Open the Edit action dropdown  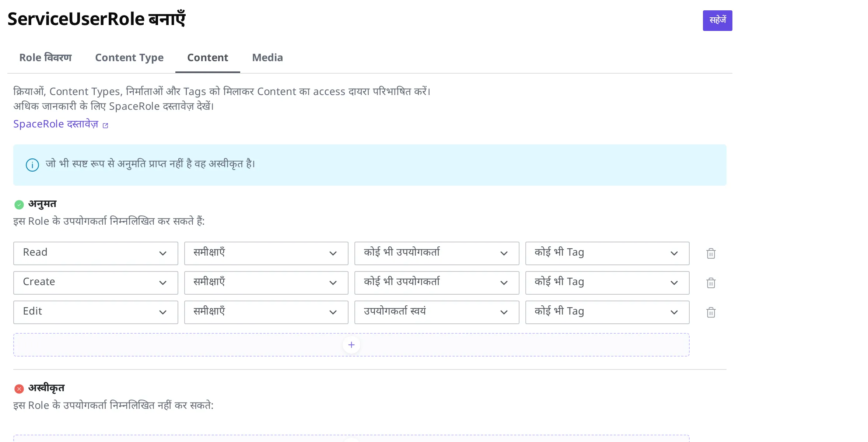tap(96, 312)
